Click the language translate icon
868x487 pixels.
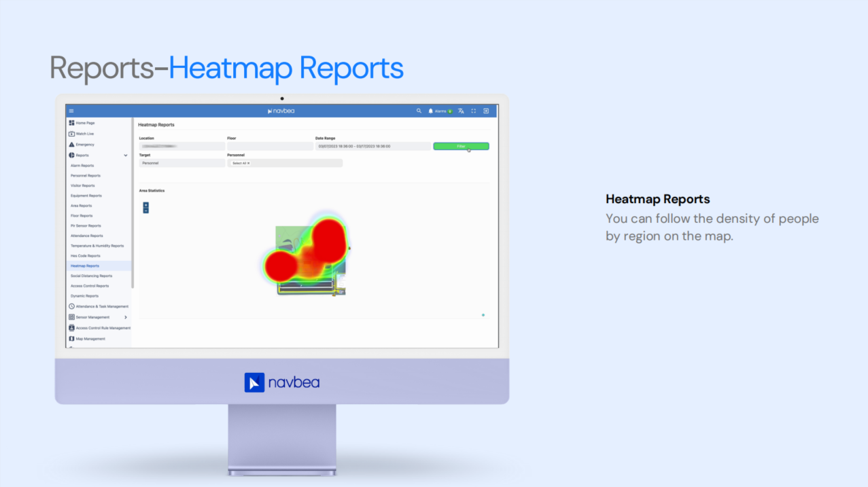click(x=461, y=111)
